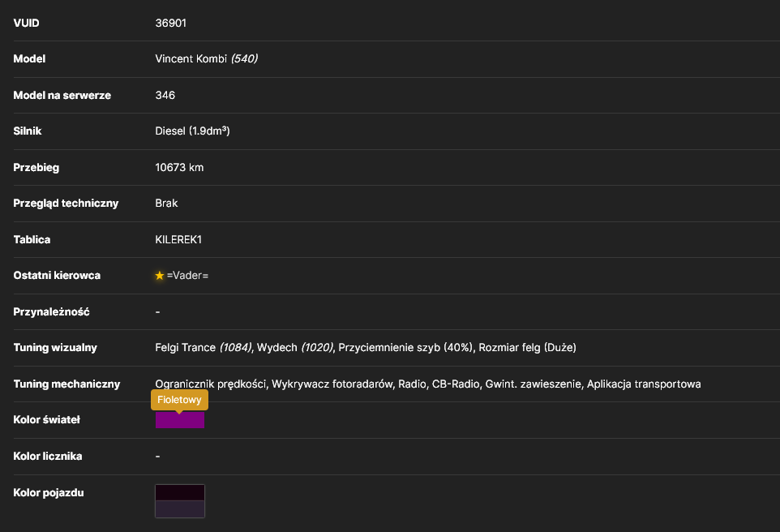Click the Kolor świateł label
The image size is (780, 532).
47,419
